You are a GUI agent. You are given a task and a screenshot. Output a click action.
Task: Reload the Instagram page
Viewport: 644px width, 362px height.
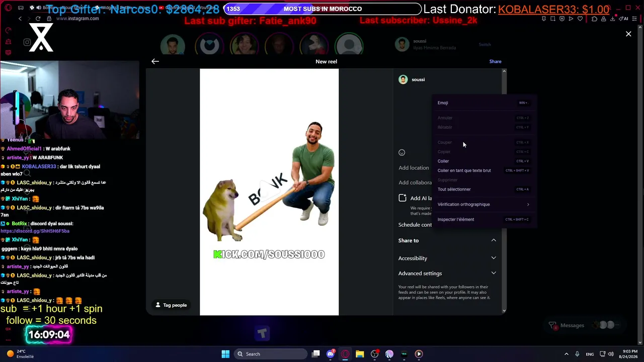coord(38,19)
